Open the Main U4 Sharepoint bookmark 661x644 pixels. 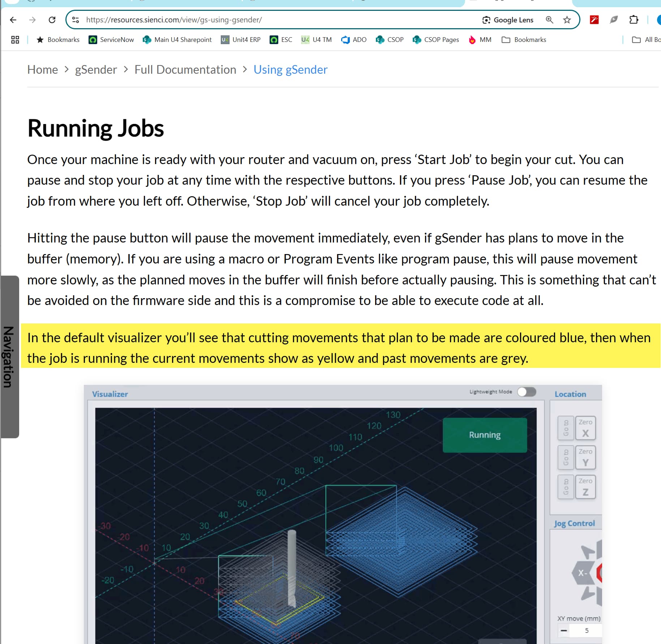click(x=177, y=40)
